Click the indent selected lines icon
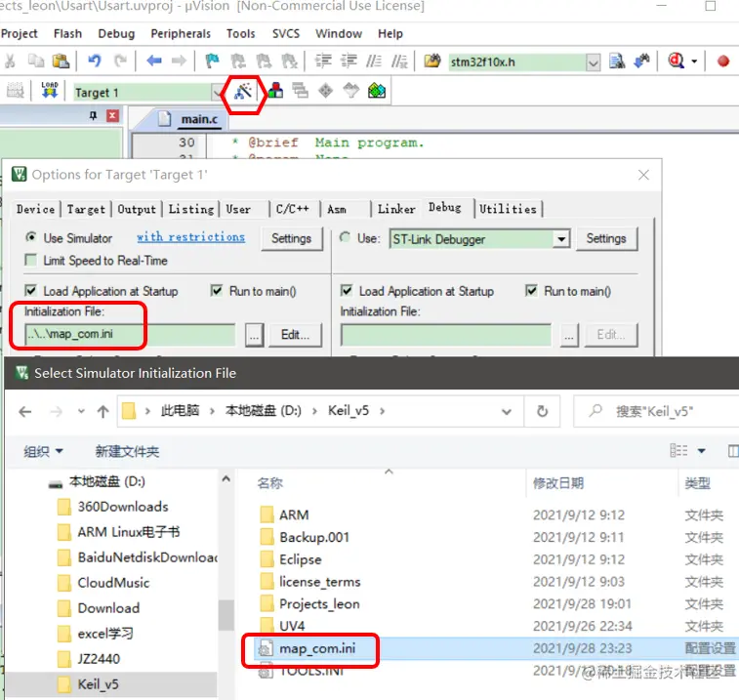739x700 pixels. pos(323,62)
